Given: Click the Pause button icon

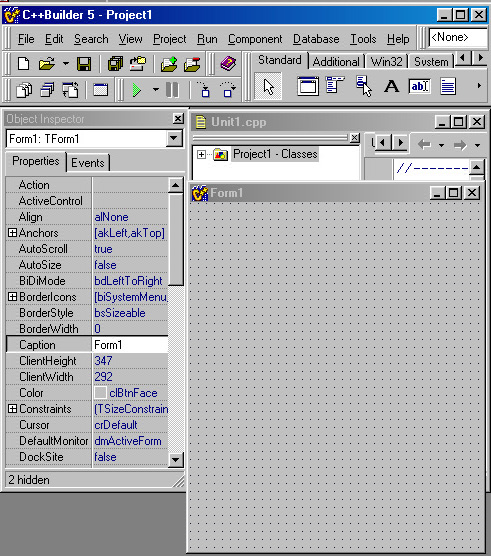Looking at the screenshot, I should click(172, 90).
